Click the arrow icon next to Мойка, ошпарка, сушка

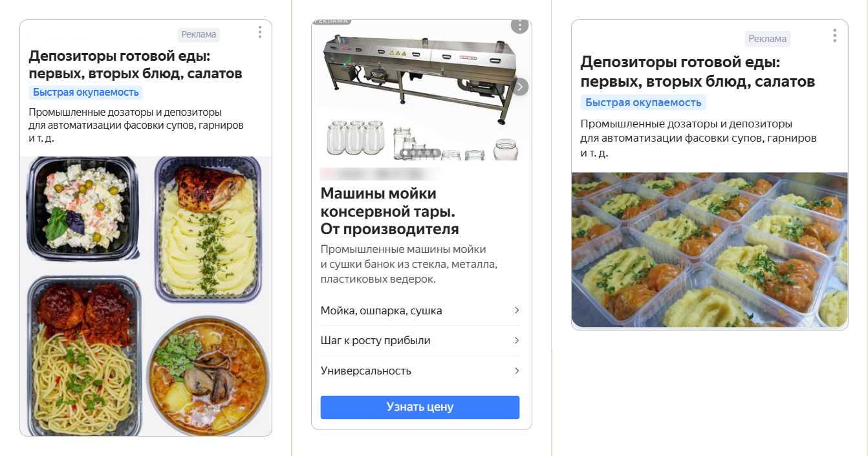(517, 310)
